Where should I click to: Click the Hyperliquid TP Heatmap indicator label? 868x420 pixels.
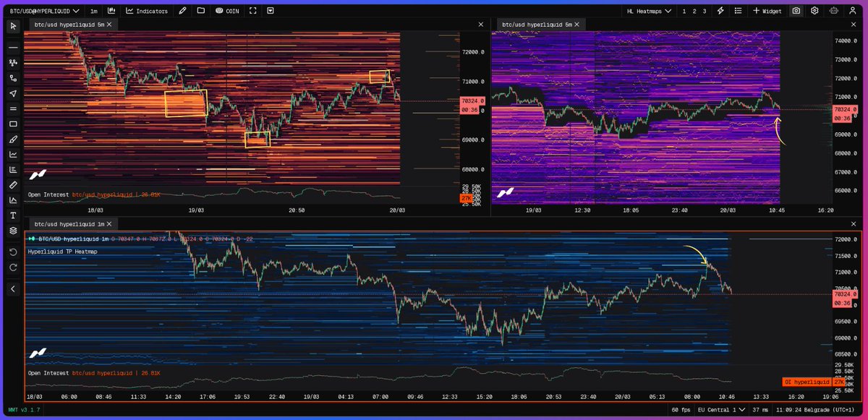[62, 252]
